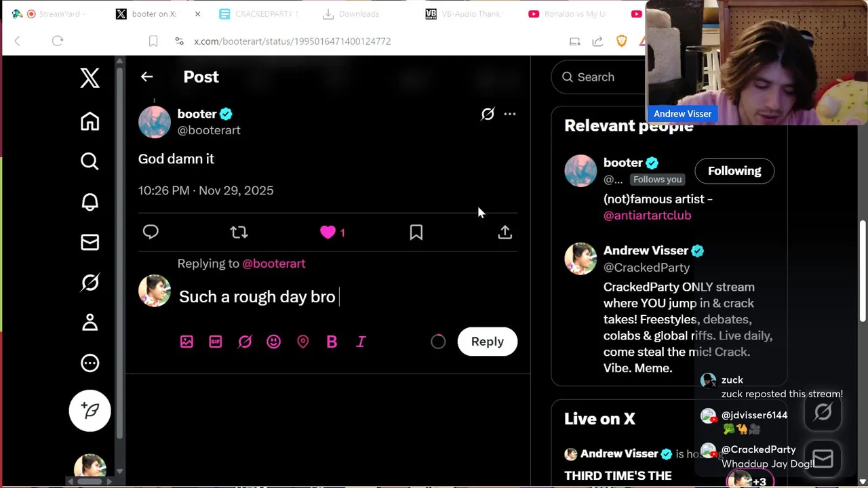Click the floating Grok button at bottom right
868x488 pixels.
click(x=823, y=412)
